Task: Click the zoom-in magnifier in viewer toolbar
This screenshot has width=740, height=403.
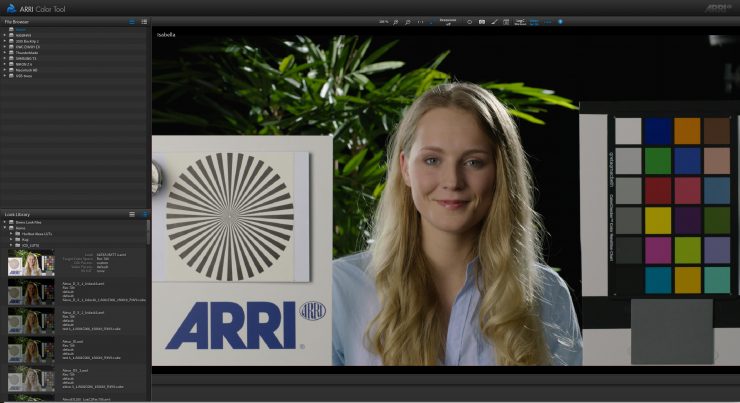Action: pos(395,21)
